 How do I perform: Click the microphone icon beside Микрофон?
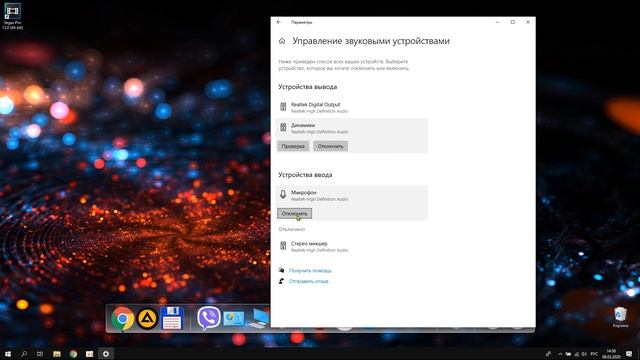(283, 195)
